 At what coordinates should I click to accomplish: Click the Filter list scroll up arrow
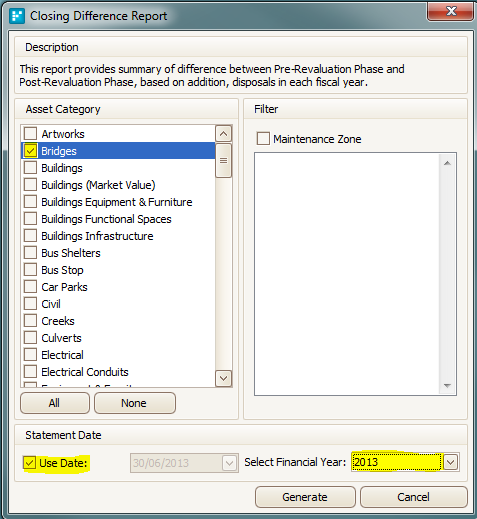(447, 163)
